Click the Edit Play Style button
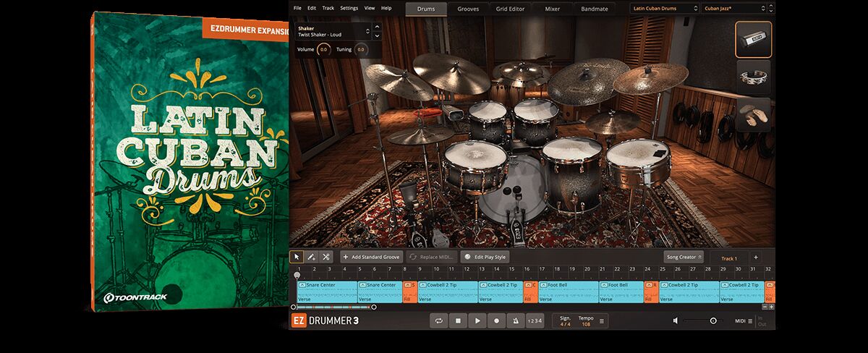 485,257
